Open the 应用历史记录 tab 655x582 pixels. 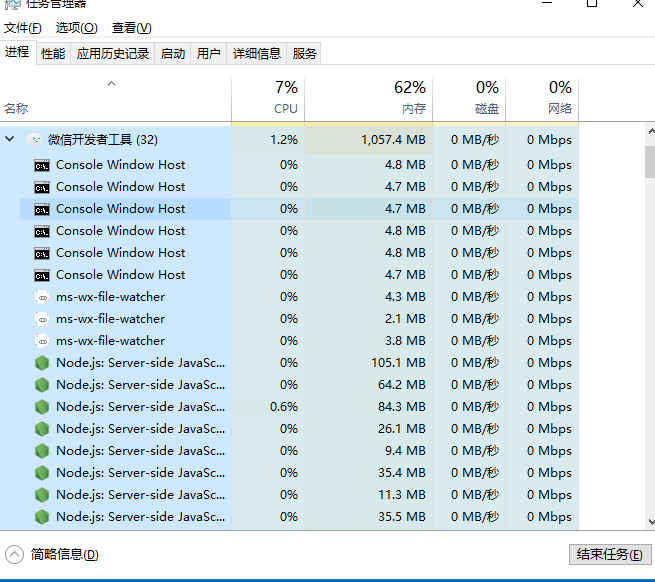(113, 53)
